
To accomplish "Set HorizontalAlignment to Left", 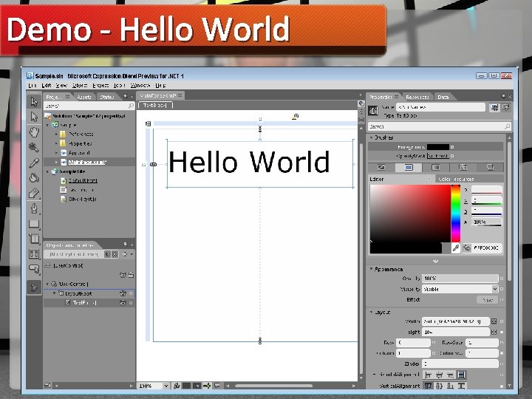I will (428, 375).
